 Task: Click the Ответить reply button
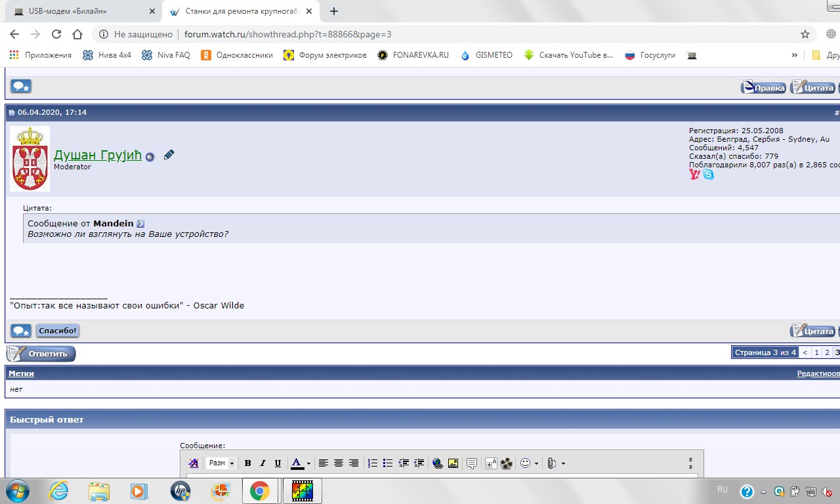[41, 354]
